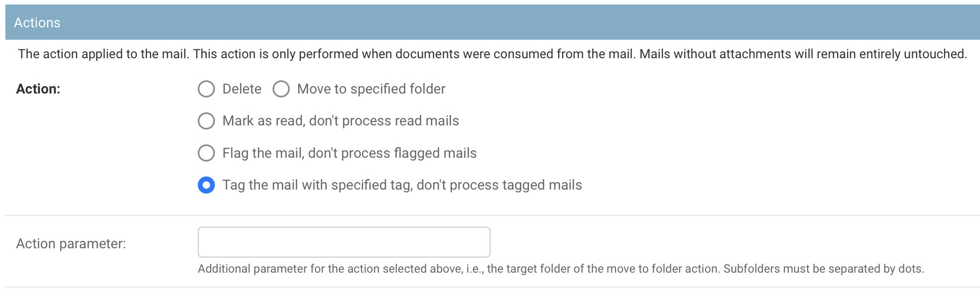Click the 'Tag the mail' option text
This screenshot has height=304, width=980.
pyautogui.click(x=402, y=185)
